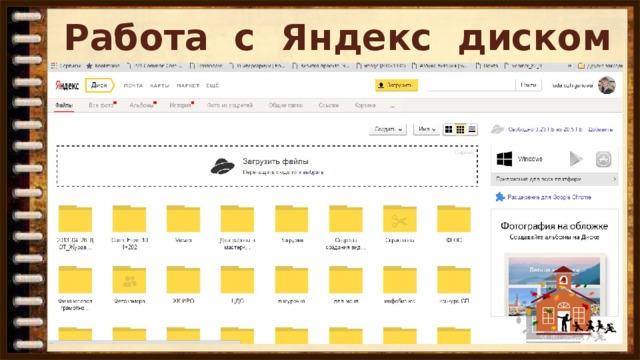
Task: Click the cloud storage icon
Action: click(497, 129)
